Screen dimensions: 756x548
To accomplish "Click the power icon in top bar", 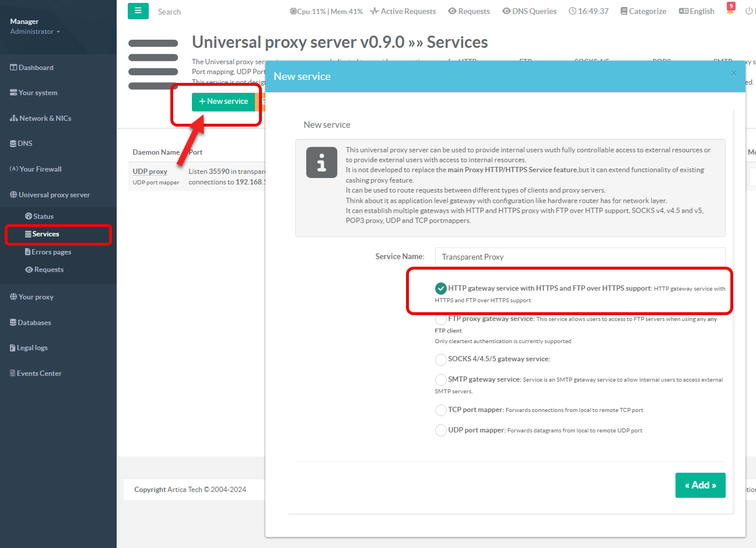I will tap(749, 11).
